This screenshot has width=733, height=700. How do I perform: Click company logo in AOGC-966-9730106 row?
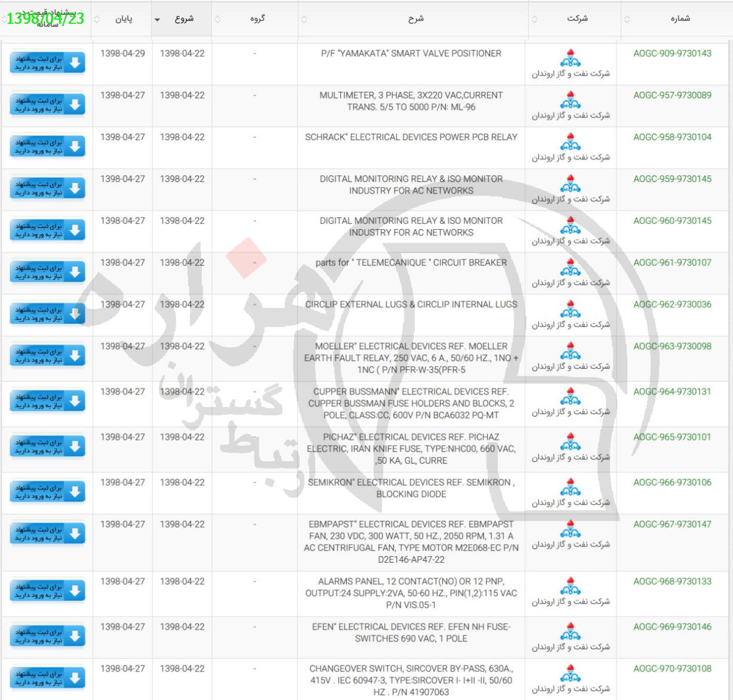coord(570,488)
